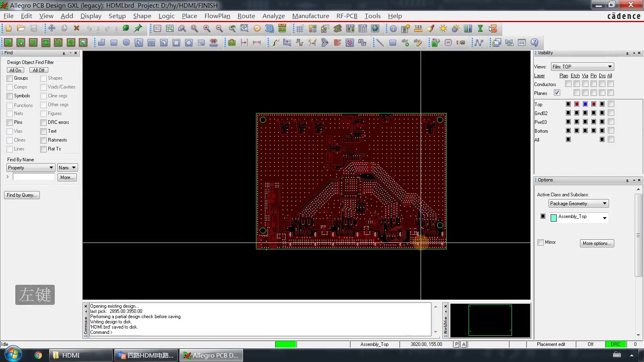Image resolution: width=644 pixels, height=362 pixels.
Task: Click the Top layer Via blue swatch
Action: click(x=585, y=104)
